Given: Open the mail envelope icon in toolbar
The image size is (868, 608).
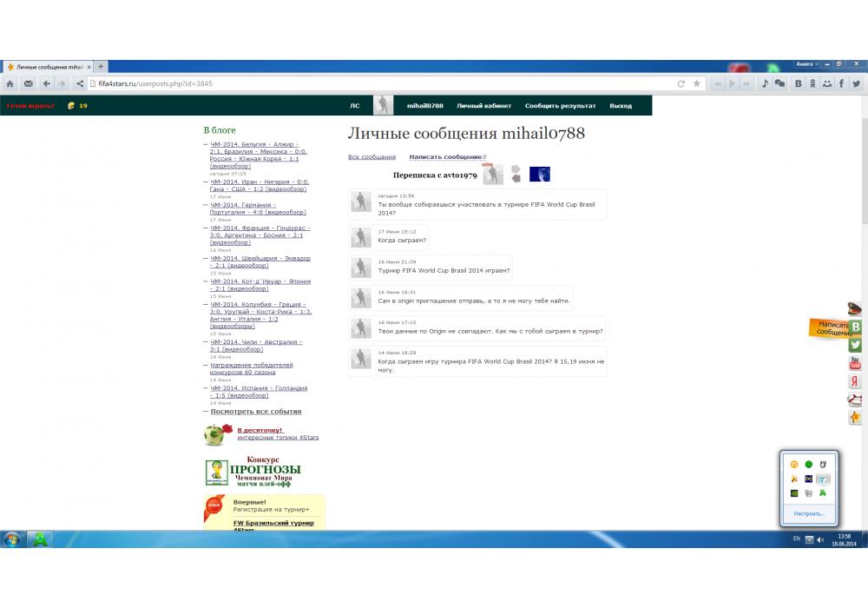Looking at the screenshot, I should pyautogui.click(x=28, y=83).
